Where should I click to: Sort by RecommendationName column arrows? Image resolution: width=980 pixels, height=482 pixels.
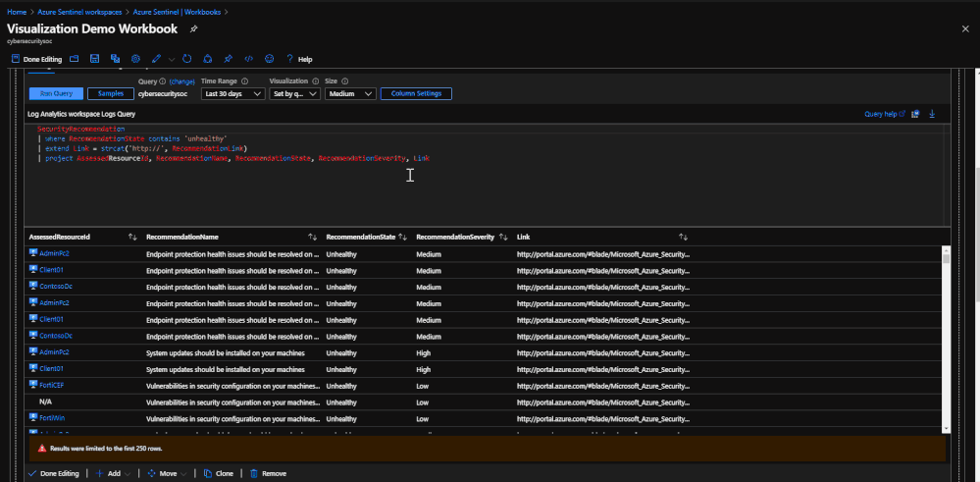pos(313,238)
